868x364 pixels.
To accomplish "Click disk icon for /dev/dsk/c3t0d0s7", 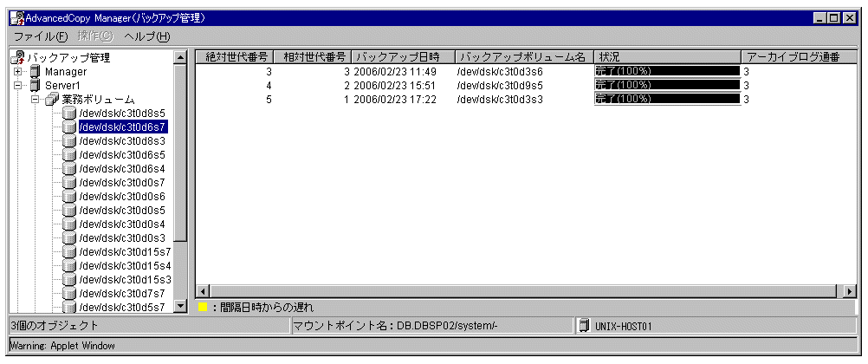I will pos(69,182).
